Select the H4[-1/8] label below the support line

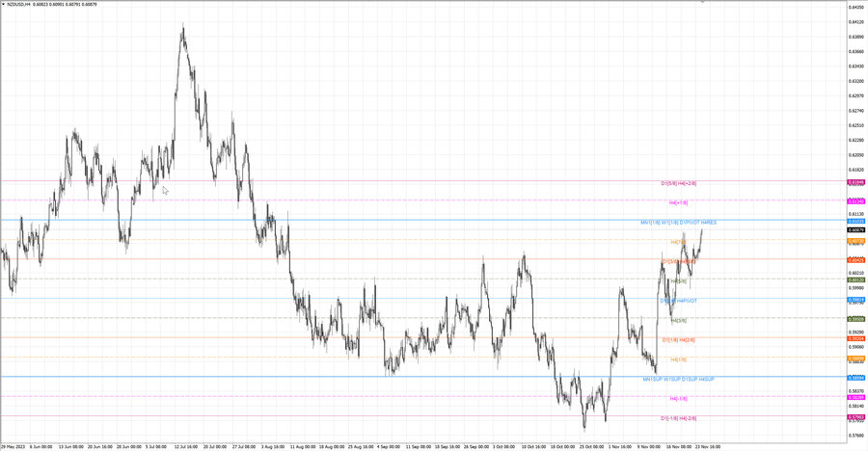click(x=678, y=398)
